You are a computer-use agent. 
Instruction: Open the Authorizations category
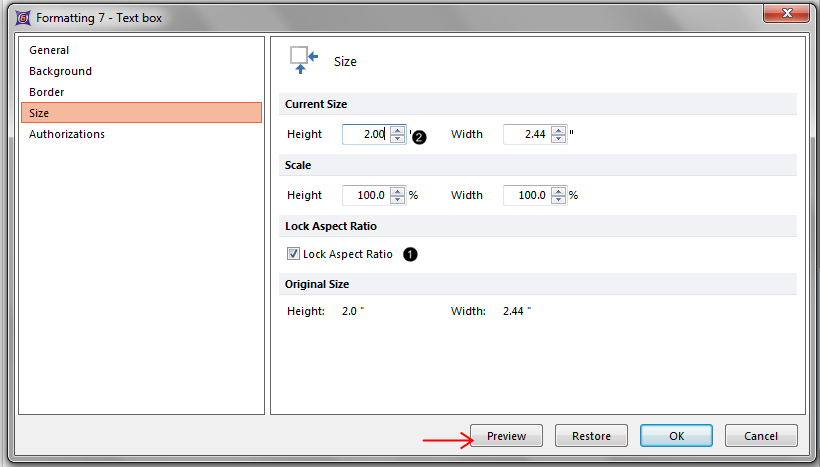pos(67,134)
